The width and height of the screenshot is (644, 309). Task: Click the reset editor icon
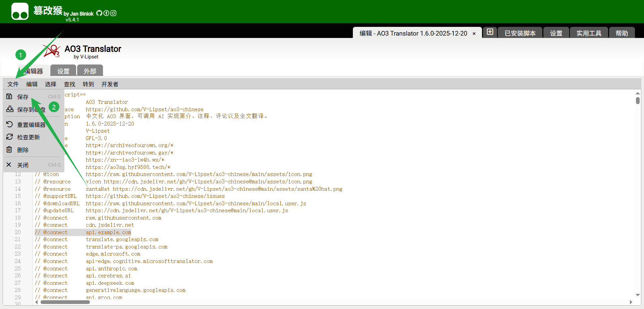[x=9, y=124]
